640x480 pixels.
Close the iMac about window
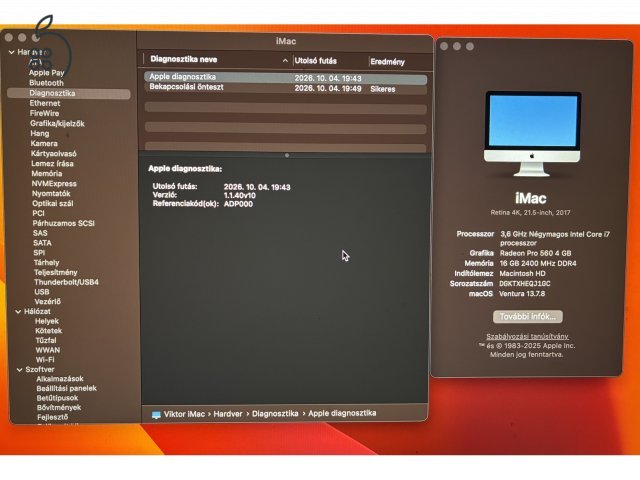(444, 47)
